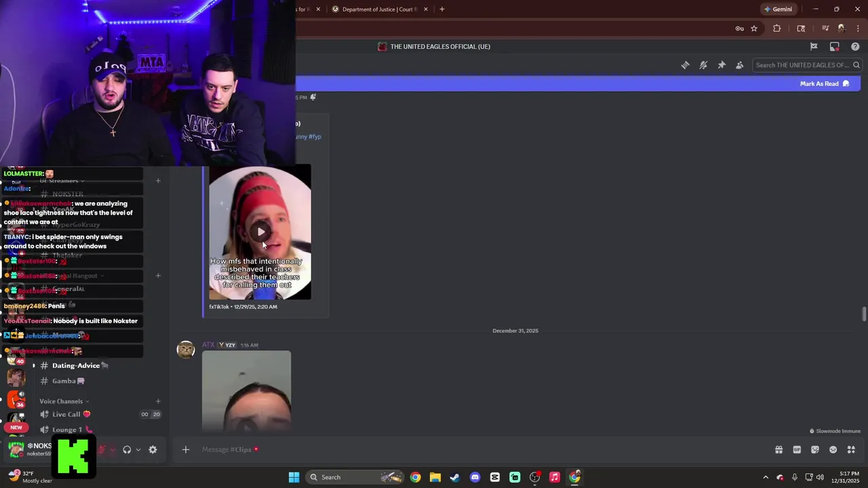Viewport: 868px width, 488px height.
Task: Toggle the member list icon
Action: (x=740, y=65)
